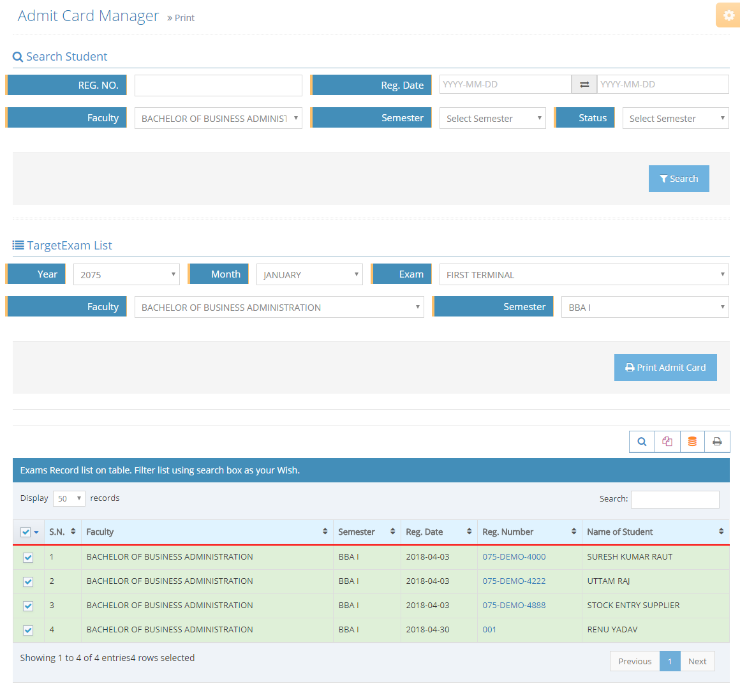This screenshot has height=700, width=740.
Task: Sort table by Faculty column arrows
Action: click(x=325, y=532)
